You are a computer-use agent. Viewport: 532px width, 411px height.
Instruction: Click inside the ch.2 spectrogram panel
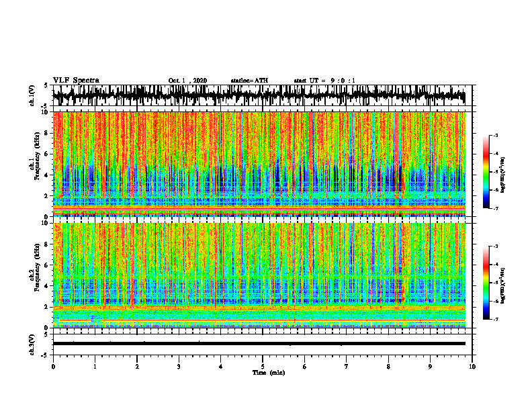coord(259,275)
